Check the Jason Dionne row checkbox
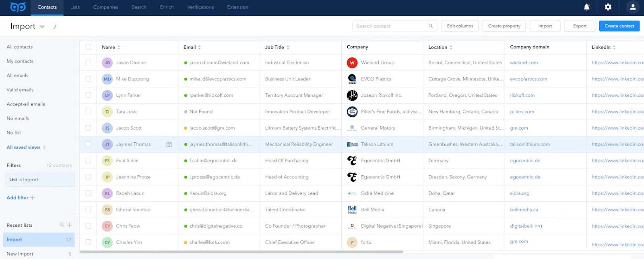Viewport: 644px width, 259px height. 88,62
